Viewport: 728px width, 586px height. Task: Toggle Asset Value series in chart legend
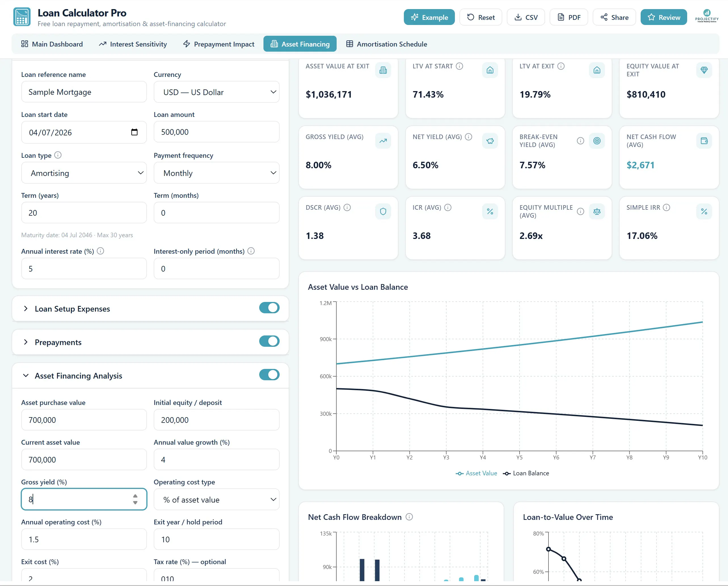tap(476, 473)
